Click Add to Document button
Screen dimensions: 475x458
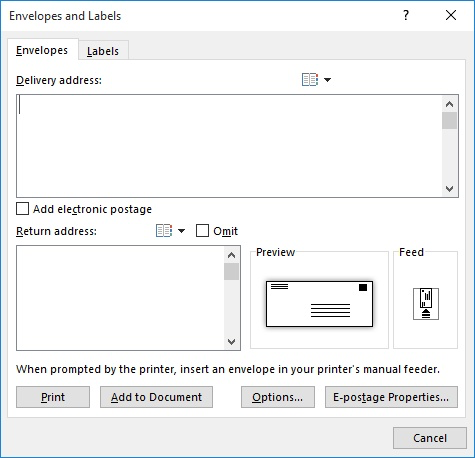tap(156, 397)
